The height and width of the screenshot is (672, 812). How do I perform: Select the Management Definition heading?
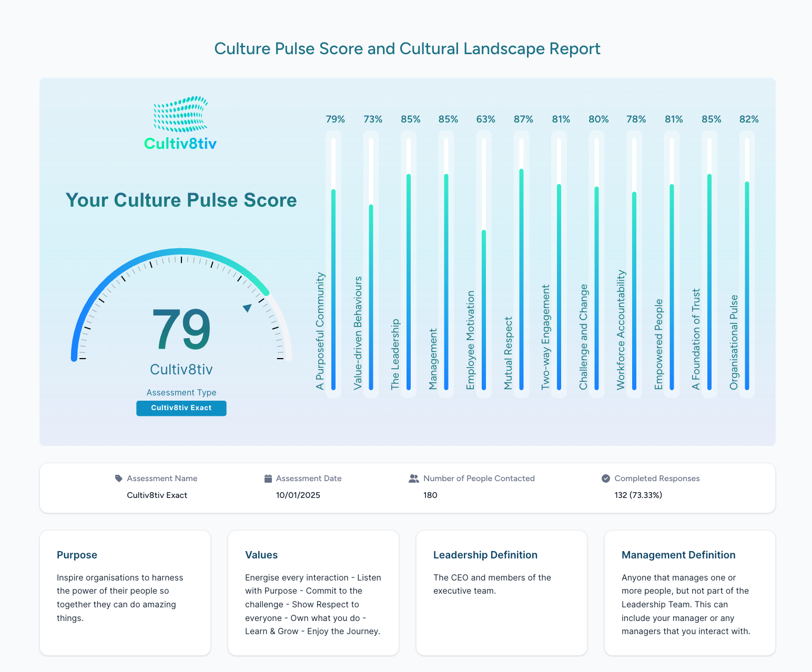coord(678,555)
